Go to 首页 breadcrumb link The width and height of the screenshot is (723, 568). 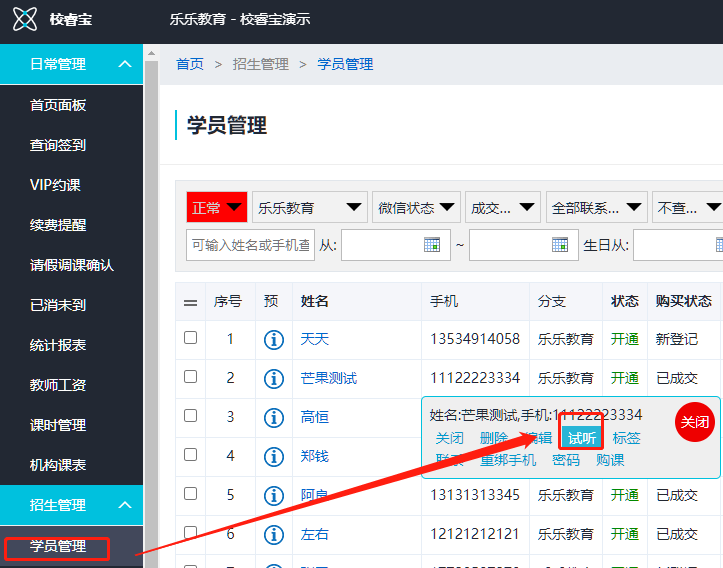(x=190, y=64)
